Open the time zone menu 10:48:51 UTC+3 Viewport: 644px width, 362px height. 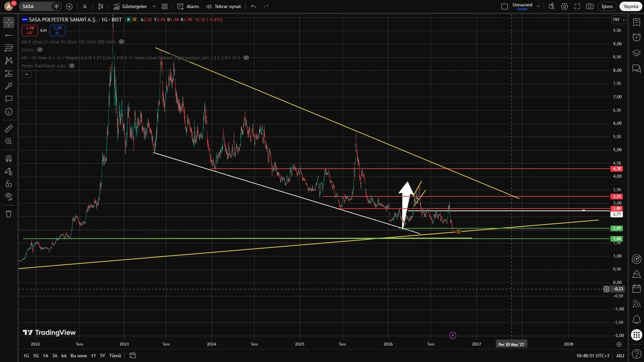point(593,356)
